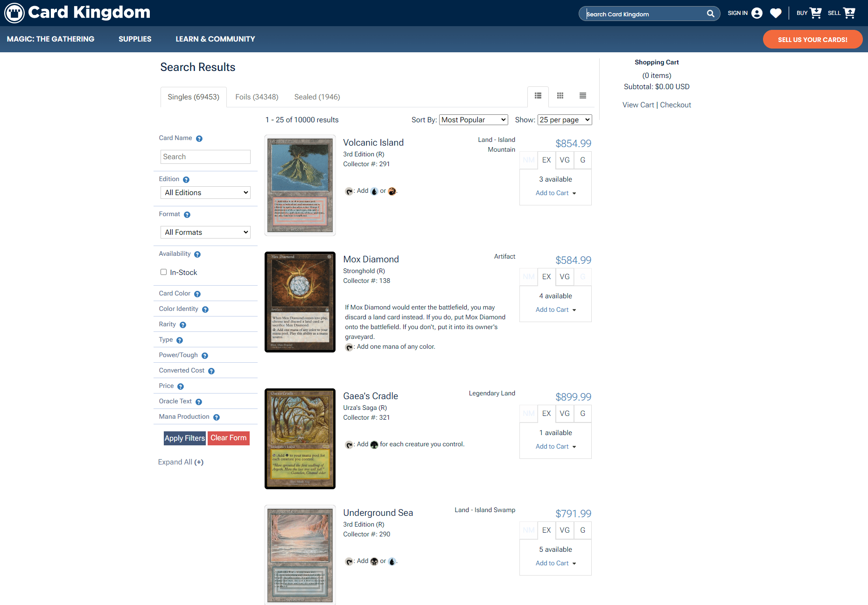
Task: Open the Sign In account icon
Action: click(757, 13)
